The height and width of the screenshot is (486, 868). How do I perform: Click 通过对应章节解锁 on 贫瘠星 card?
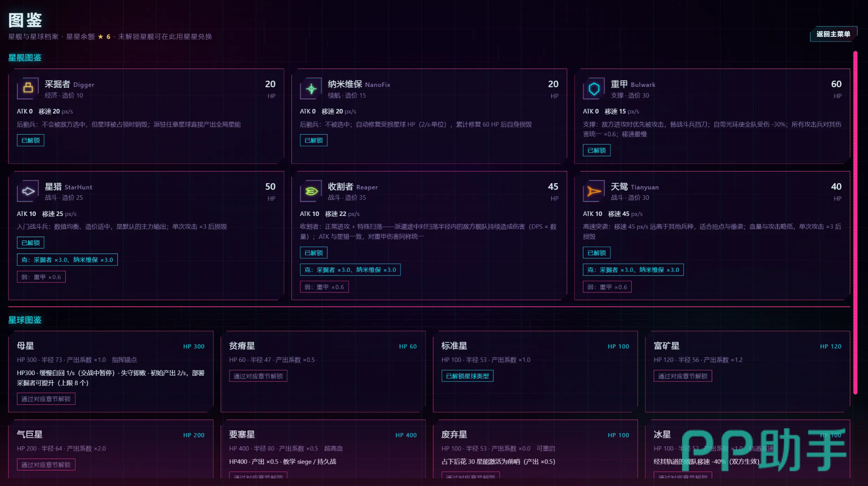point(258,376)
